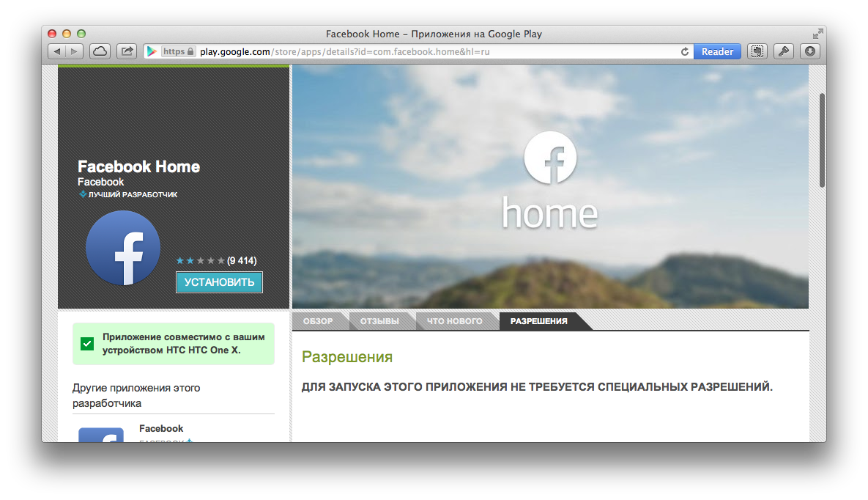
Task: Click the white Facebook logo on banner
Action: 550,158
